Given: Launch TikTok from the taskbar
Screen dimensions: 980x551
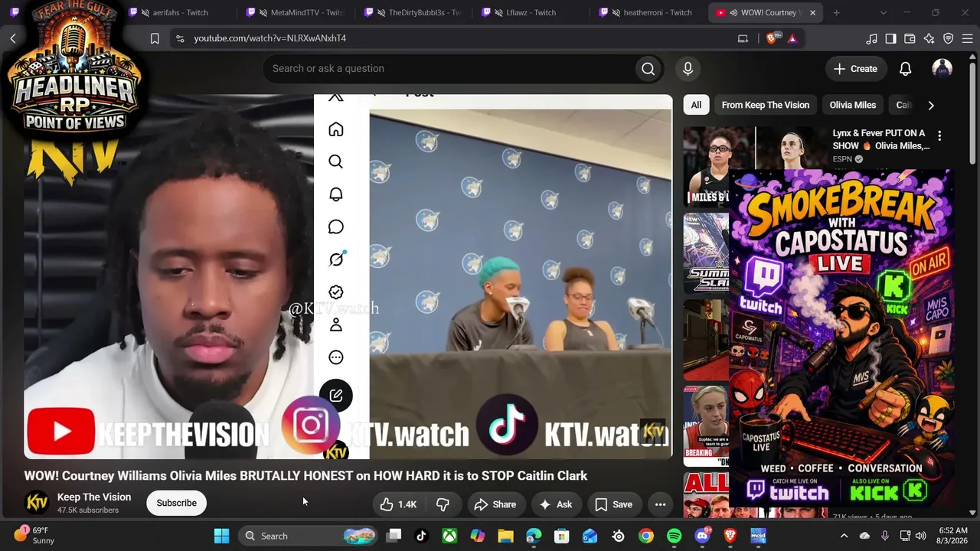Looking at the screenshot, I should tap(421, 536).
